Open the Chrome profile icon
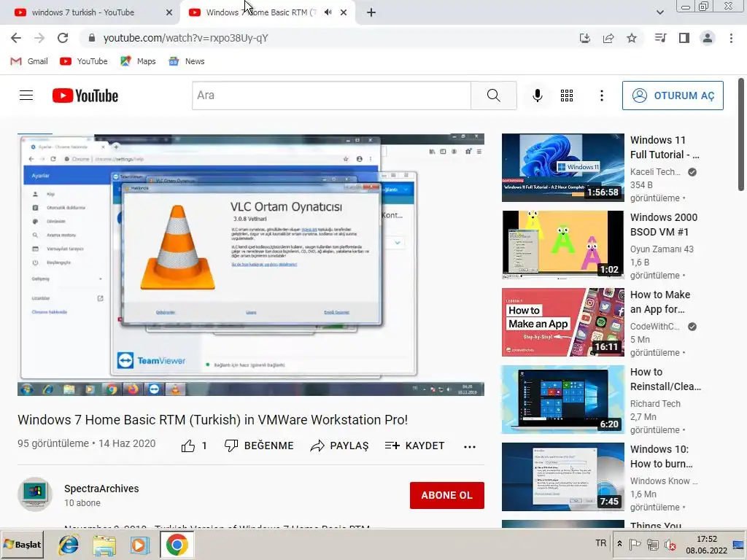This screenshot has height=560, width=747. (x=708, y=38)
